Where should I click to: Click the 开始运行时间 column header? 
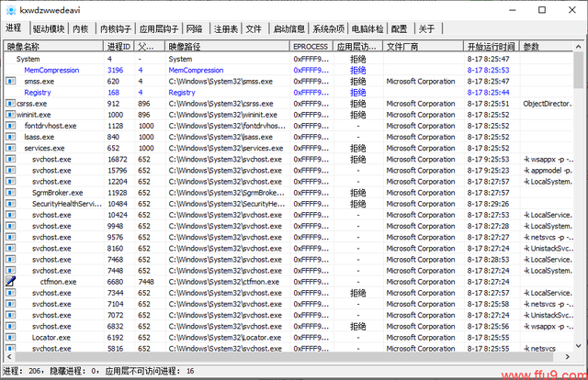[x=491, y=46]
